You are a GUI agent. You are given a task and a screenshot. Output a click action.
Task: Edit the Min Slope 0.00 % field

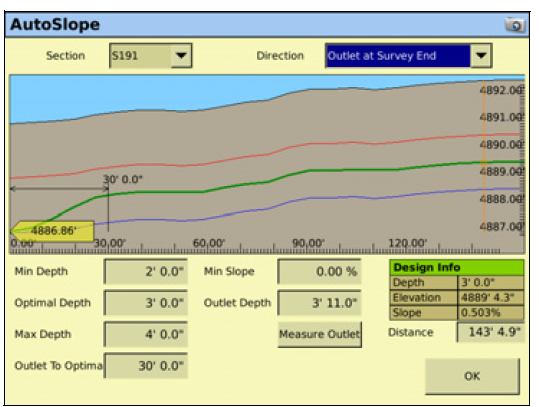[319, 272]
